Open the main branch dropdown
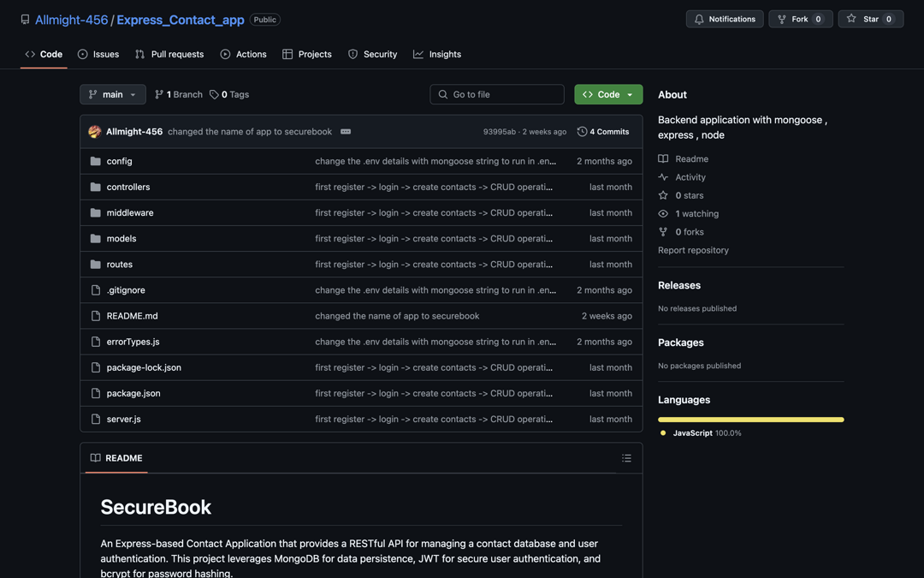 pyautogui.click(x=113, y=94)
